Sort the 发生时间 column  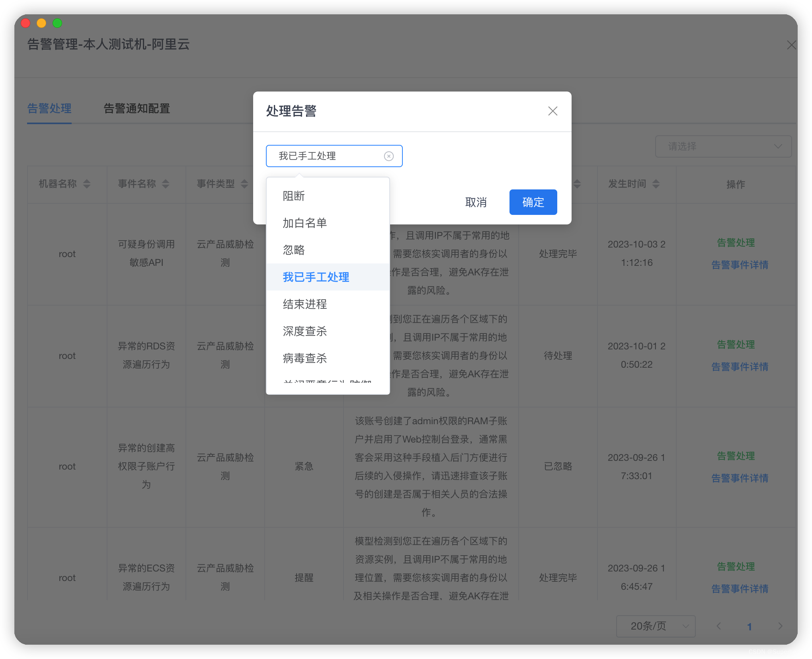pyautogui.click(x=656, y=184)
